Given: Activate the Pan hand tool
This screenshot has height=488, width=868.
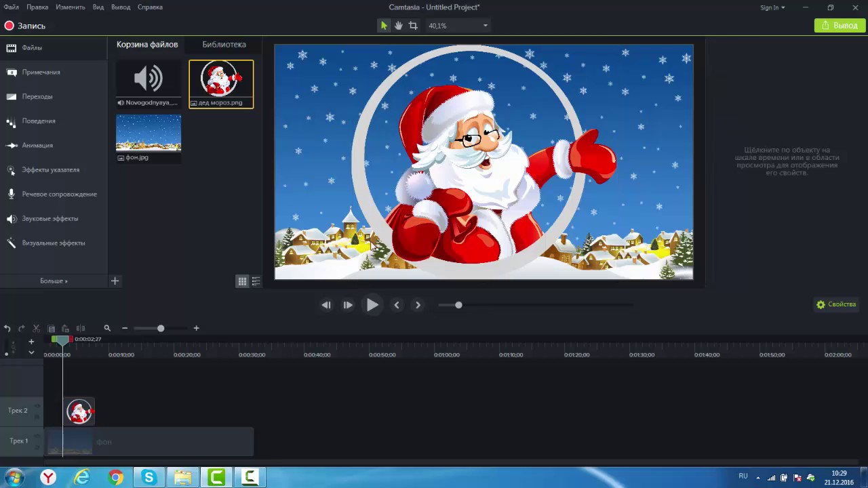Looking at the screenshot, I should click(399, 26).
